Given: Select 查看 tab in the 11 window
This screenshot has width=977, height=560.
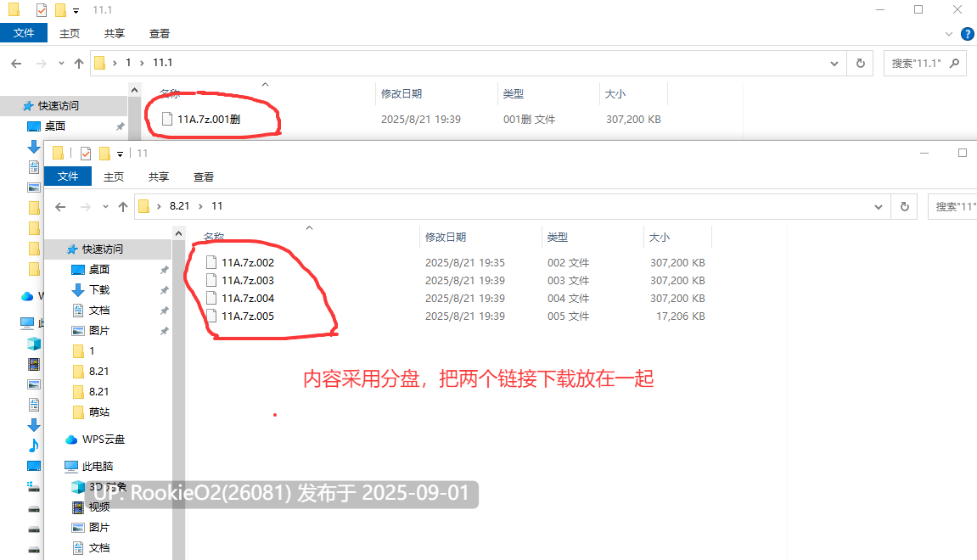Looking at the screenshot, I should 203,176.
